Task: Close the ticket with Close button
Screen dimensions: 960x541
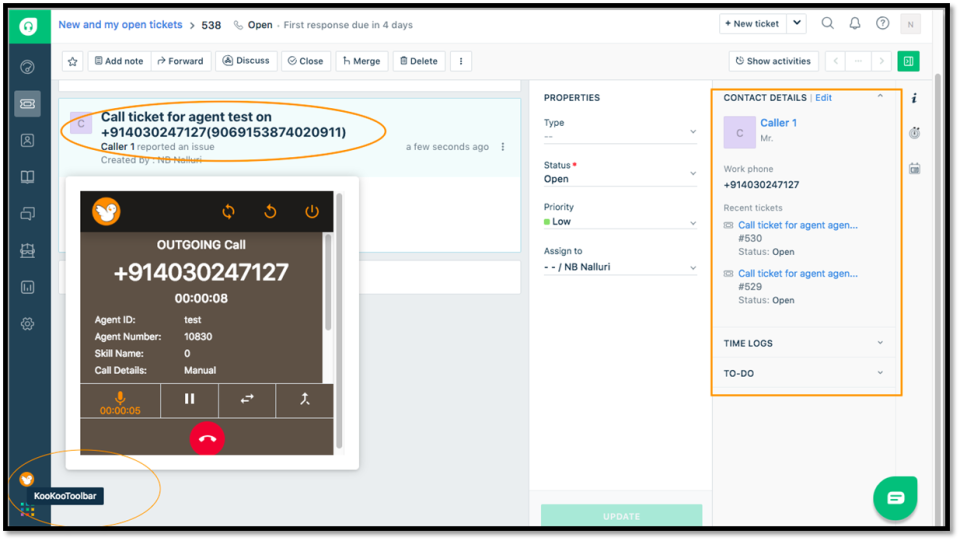Action: click(306, 61)
